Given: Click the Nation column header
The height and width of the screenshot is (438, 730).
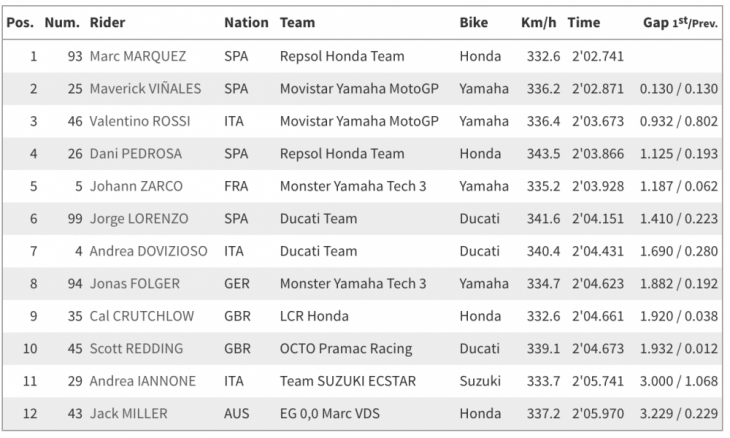Looking at the screenshot, I should tap(246, 22).
